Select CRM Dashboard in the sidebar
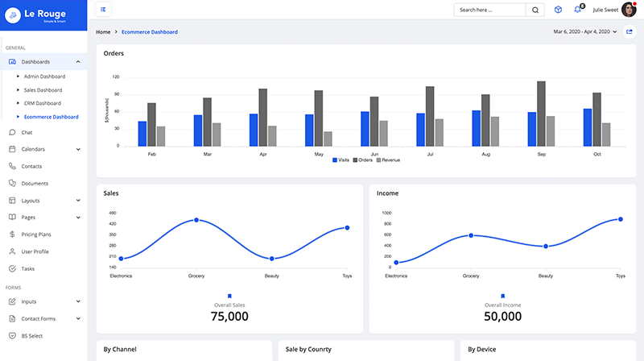Screen dimensions: 644x361 42,103
